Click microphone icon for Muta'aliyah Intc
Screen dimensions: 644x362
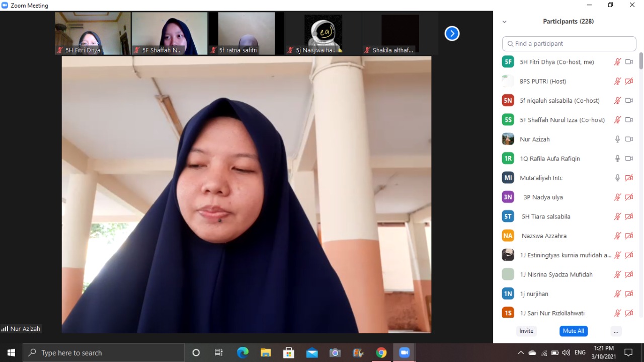click(617, 178)
